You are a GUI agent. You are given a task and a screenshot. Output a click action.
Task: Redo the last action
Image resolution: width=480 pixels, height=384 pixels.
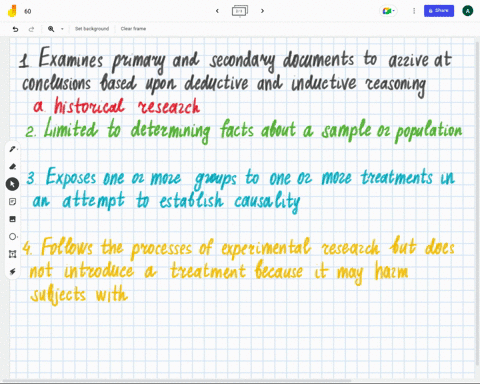31,29
